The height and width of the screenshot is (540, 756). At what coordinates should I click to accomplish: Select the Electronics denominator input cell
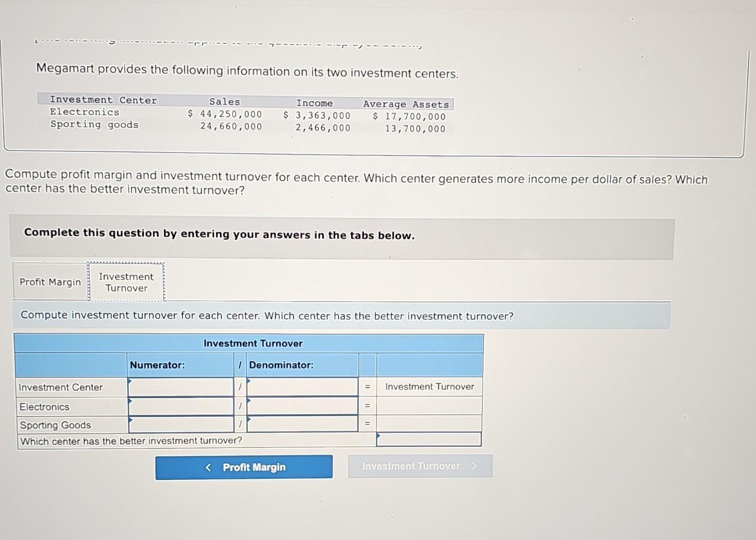(x=302, y=406)
